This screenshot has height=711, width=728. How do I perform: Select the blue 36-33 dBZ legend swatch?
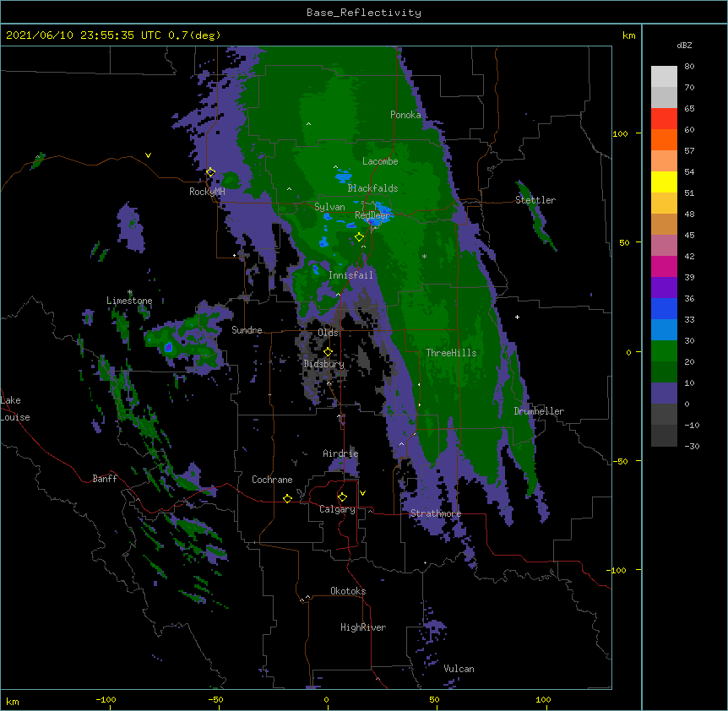tap(664, 309)
